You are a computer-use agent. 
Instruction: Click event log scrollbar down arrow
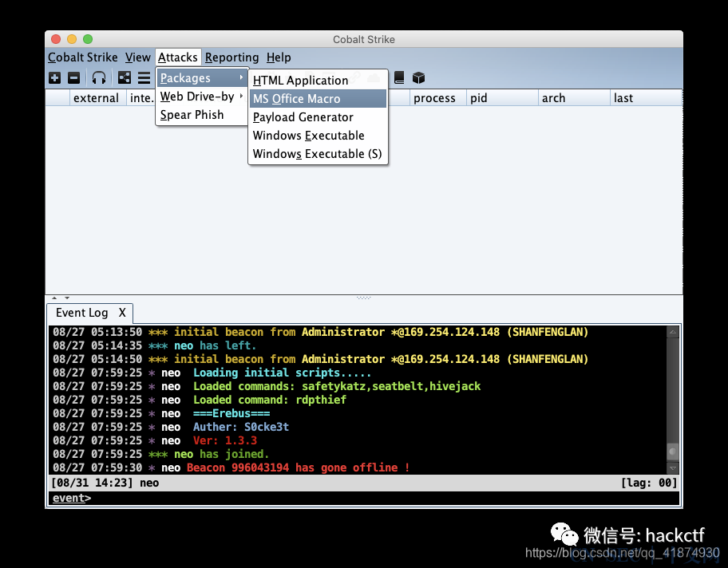coord(672,467)
